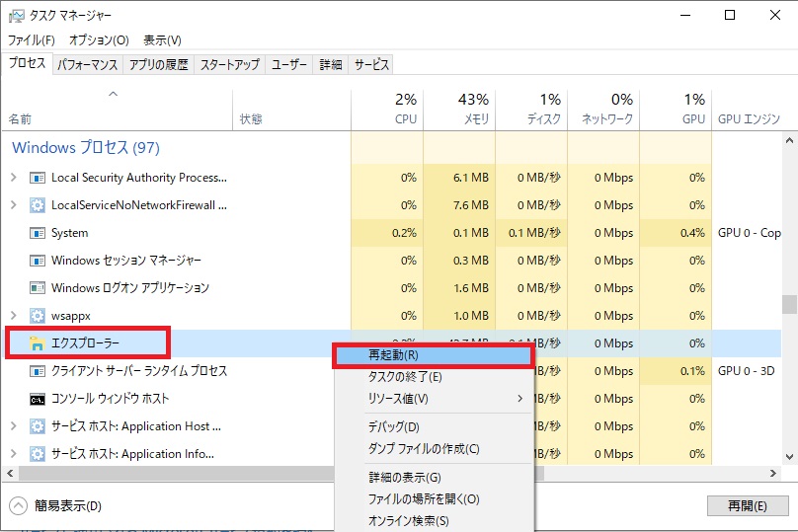The width and height of the screenshot is (798, 532).
Task: Select the System process name
Action: point(70,233)
